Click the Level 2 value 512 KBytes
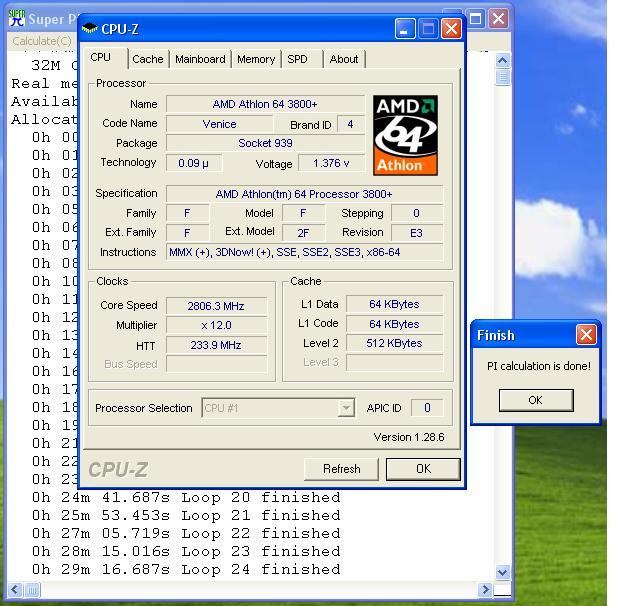Image resolution: width=640 pixels, height=606 pixels. [x=394, y=343]
